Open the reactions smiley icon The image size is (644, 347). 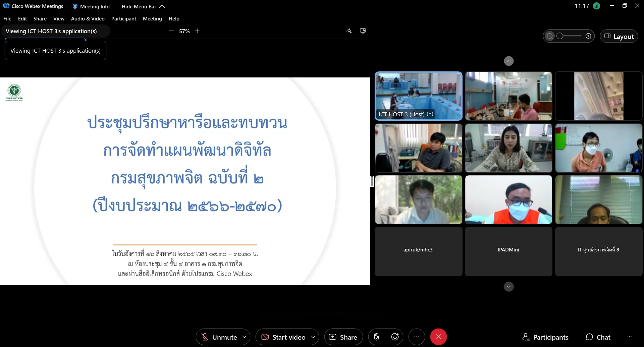pos(395,337)
